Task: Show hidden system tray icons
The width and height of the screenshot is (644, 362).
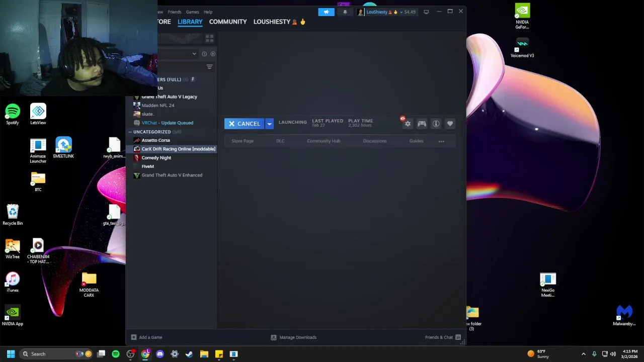Action: [584, 354]
